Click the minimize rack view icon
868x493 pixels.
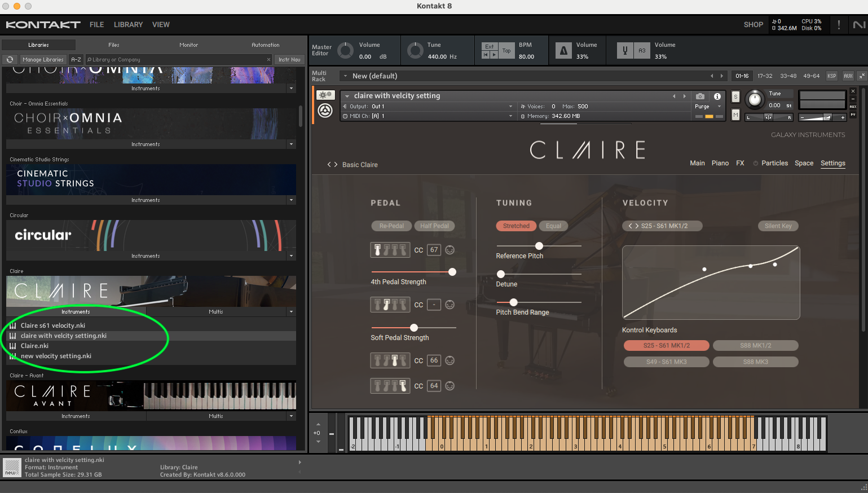coord(862,76)
